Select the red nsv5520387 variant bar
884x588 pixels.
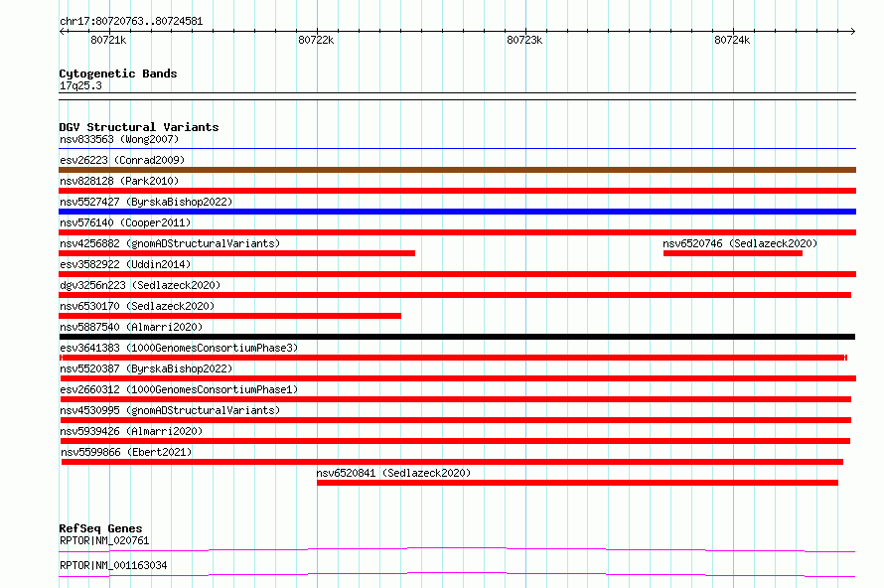457,378
